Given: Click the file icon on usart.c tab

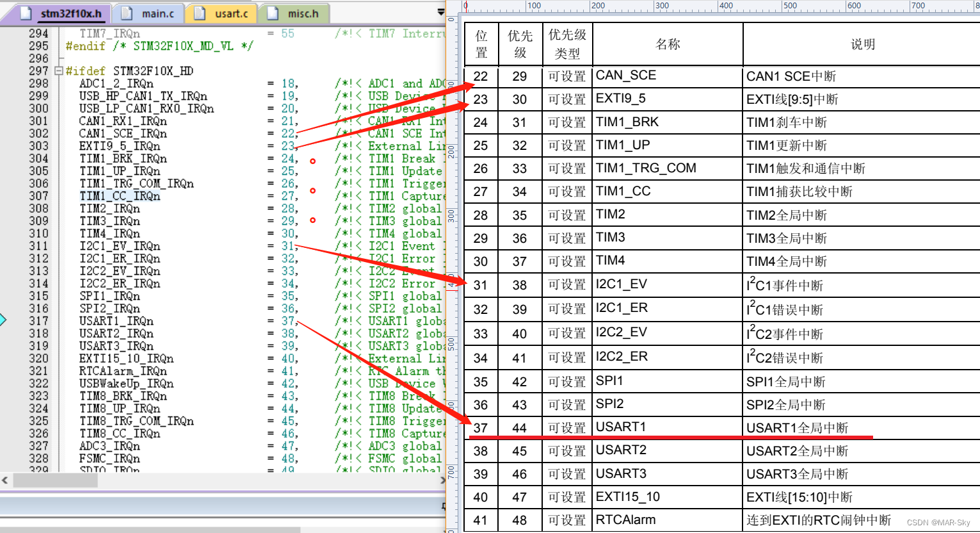Looking at the screenshot, I should (x=200, y=13).
